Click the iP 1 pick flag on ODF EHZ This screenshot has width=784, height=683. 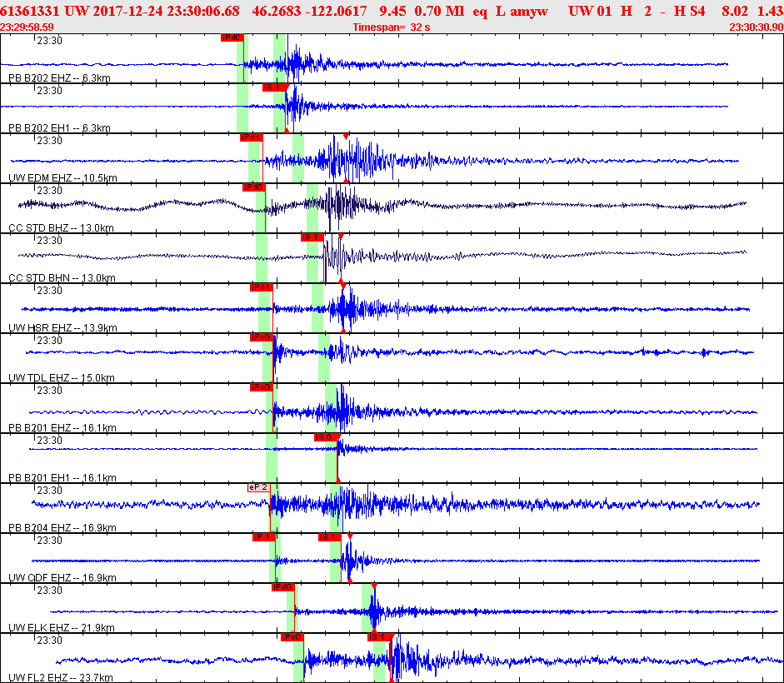[262, 537]
